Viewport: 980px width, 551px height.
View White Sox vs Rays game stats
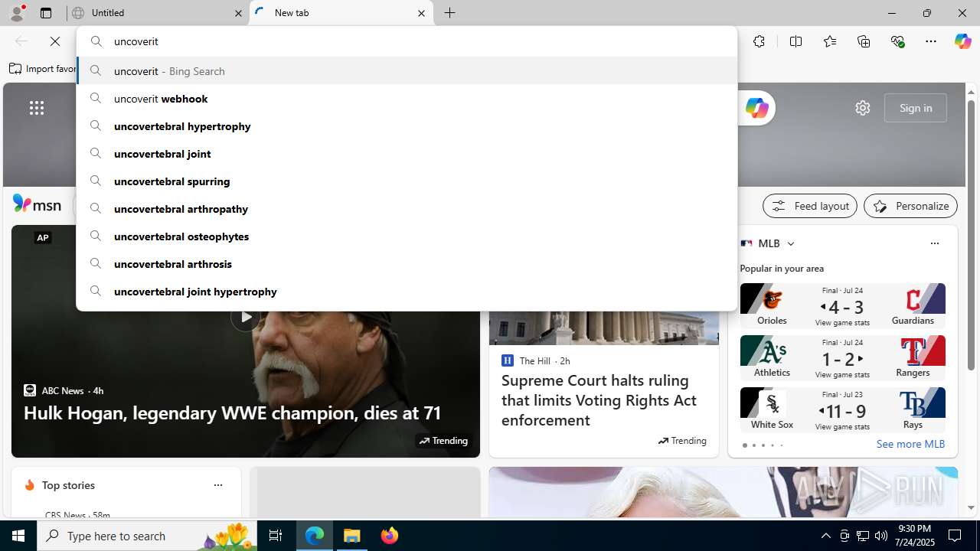coord(842,427)
